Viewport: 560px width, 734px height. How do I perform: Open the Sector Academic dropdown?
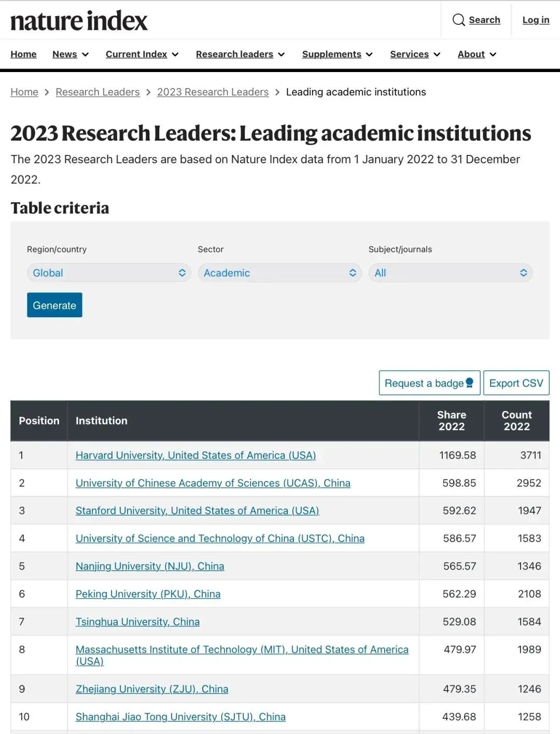(279, 273)
